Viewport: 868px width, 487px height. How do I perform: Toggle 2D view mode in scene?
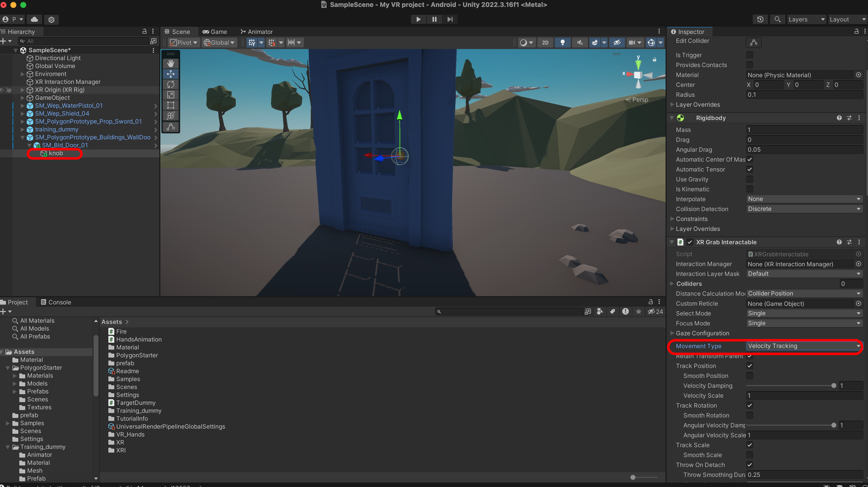click(x=545, y=43)
